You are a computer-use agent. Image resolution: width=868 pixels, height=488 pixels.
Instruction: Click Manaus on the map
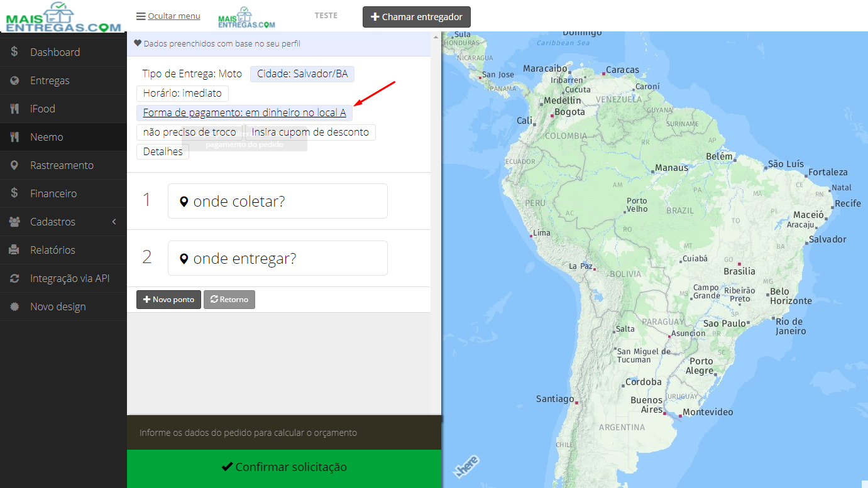click(x=672, y=168)
